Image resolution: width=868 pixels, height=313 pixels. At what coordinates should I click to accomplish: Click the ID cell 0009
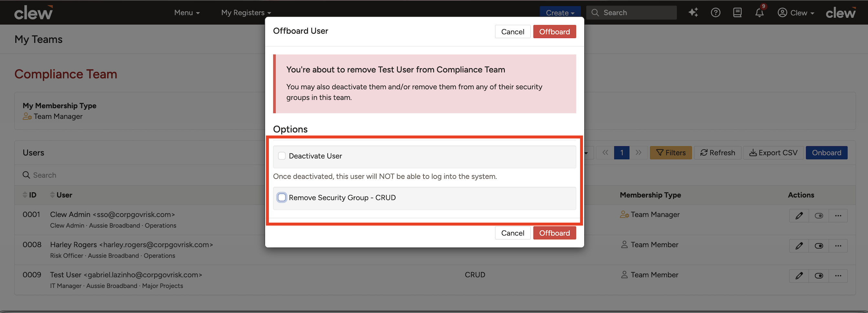click(x=32, y=275)
